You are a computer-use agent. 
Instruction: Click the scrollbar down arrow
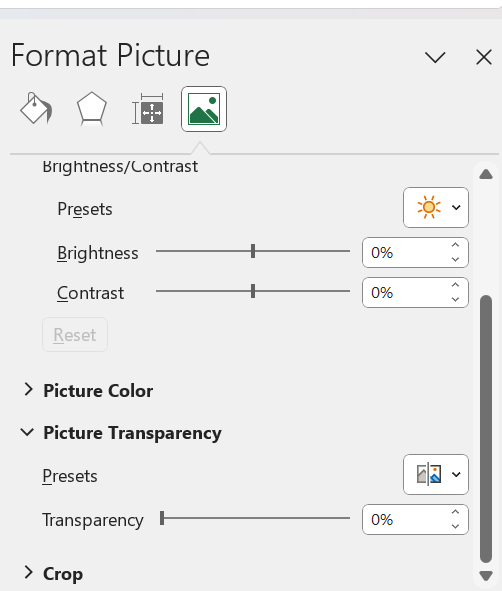[x=486, y=576]
